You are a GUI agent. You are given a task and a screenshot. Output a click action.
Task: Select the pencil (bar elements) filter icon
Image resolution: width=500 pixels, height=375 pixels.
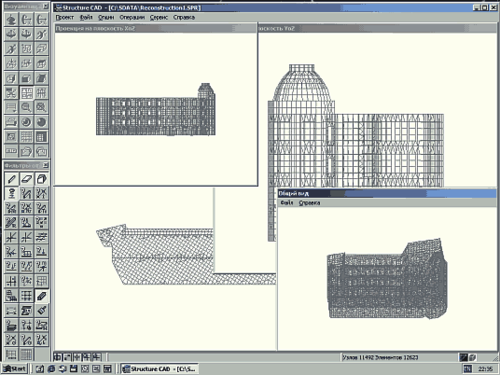coord(11,179)
